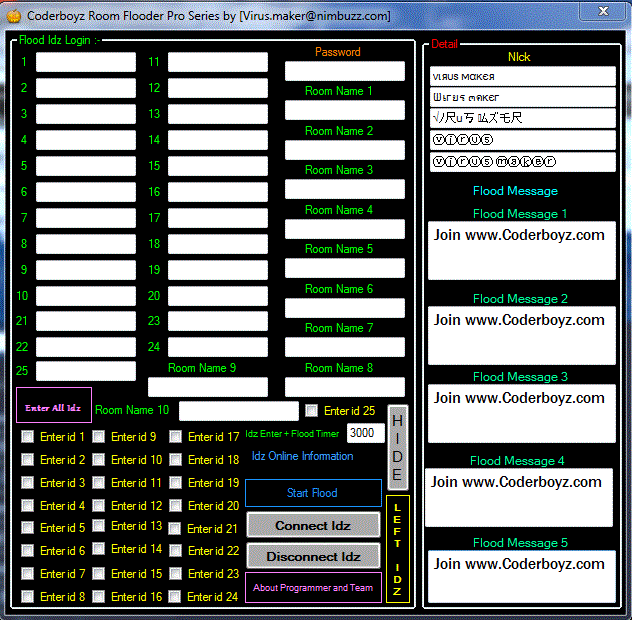Image resolution: width=632 pixels, height=620 pixels.
Task: Click the Connect Idz button
Action: coord(313,525)
